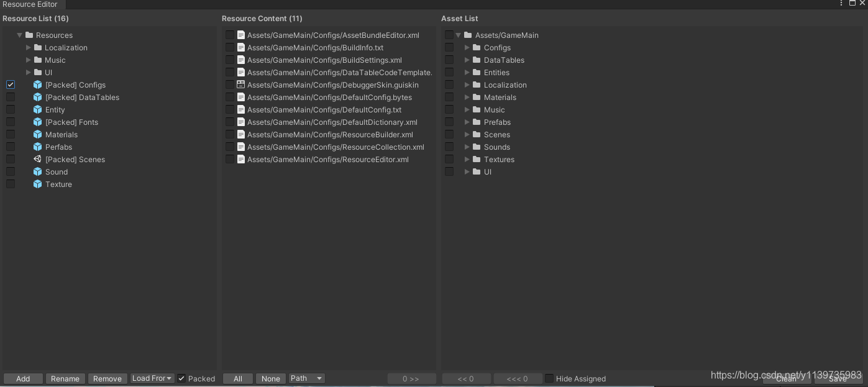This screenshot has width=868, height=387.
Task: Select the cube icon beside Entity resource
Action: tap(38, 109)
